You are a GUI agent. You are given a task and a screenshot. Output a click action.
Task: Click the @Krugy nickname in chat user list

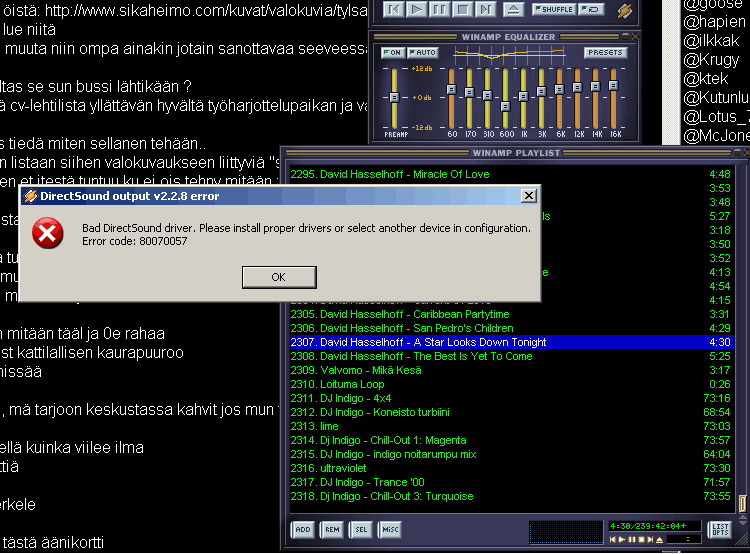(x=711, y=60)
